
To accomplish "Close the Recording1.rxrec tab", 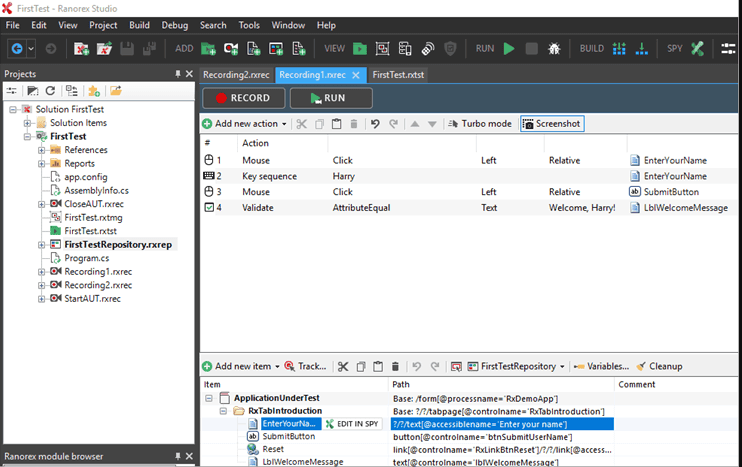I will pos(356,75).
